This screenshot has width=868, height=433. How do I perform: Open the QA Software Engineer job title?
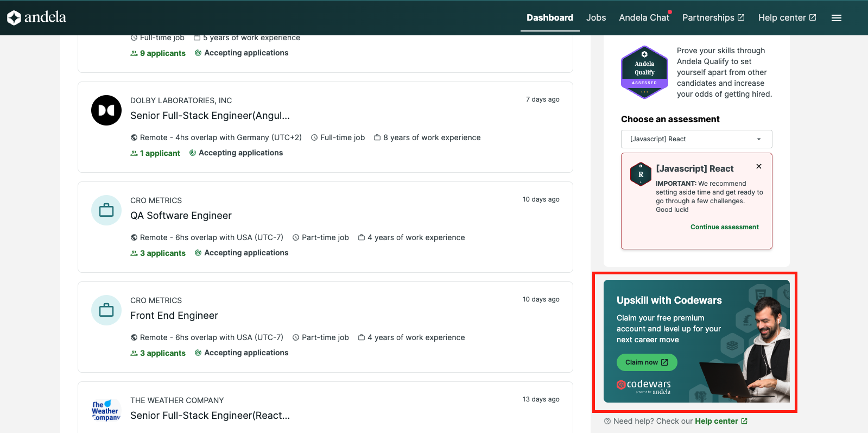[x=181, y=216]
